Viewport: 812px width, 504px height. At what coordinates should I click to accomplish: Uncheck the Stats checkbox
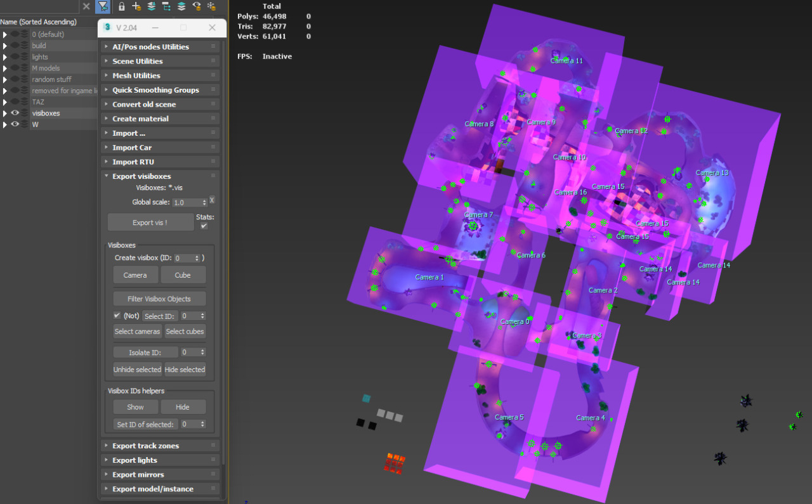(204, 226)
